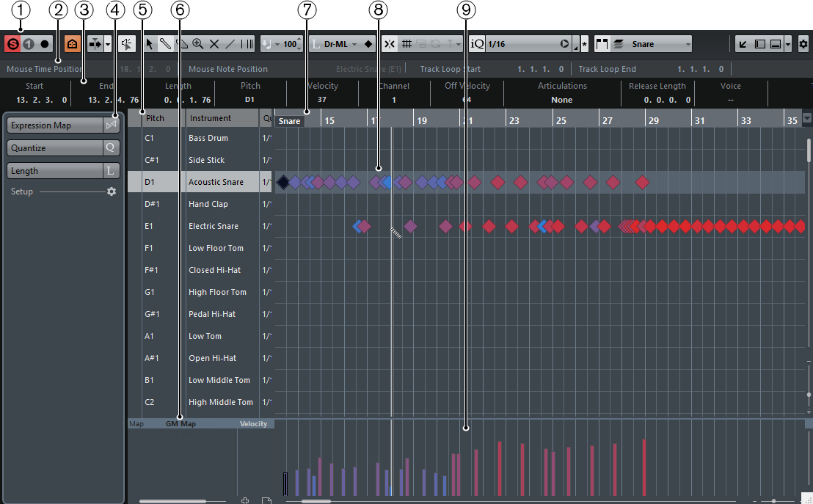Viewport: 813px width, 504px height.
Task: Toggle the red Solo Editor button
Action: 12,44
